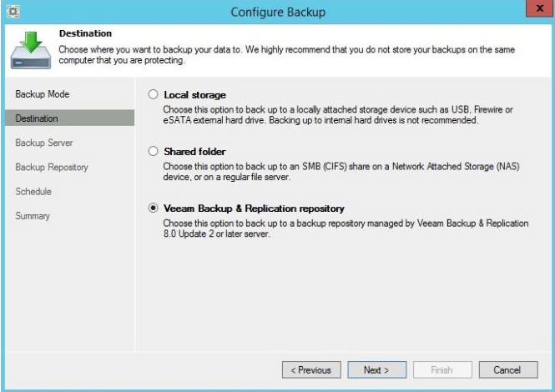Click the Local storage label text
555x392 pixels.
pos(194,95)
